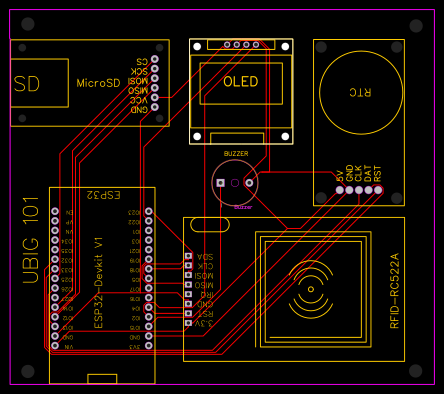Screen dimensions: 444x394
Task: Click the large SD card slot label
Action: point(27,84)
